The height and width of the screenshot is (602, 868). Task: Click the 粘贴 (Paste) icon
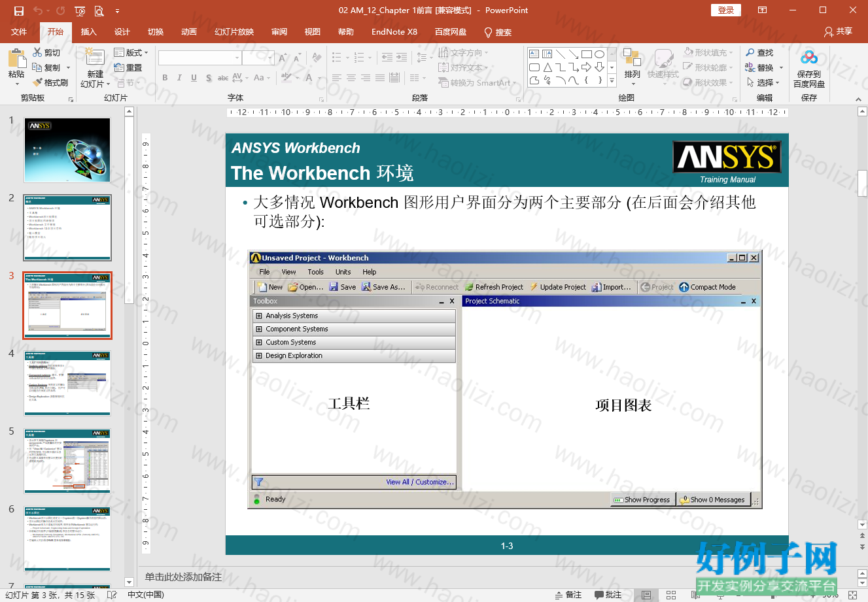tap(16, 58)
